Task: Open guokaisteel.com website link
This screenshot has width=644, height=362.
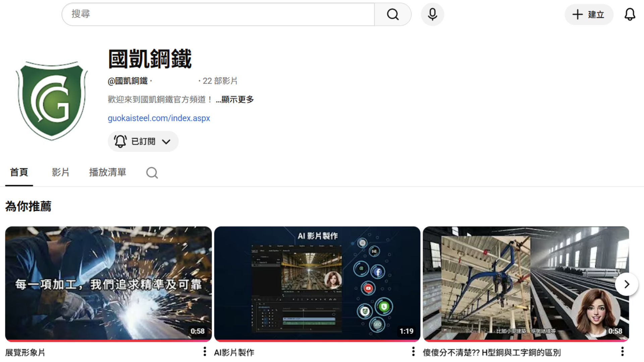Action: pos(159,118)
